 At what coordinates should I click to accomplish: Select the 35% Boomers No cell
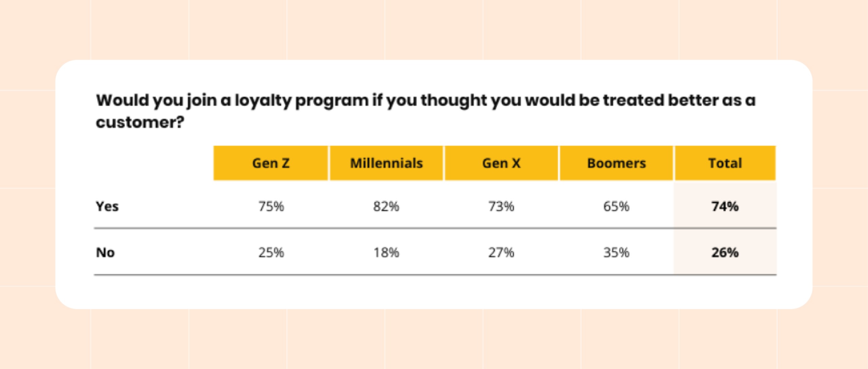pyautogui.click(x=616, y=253)
